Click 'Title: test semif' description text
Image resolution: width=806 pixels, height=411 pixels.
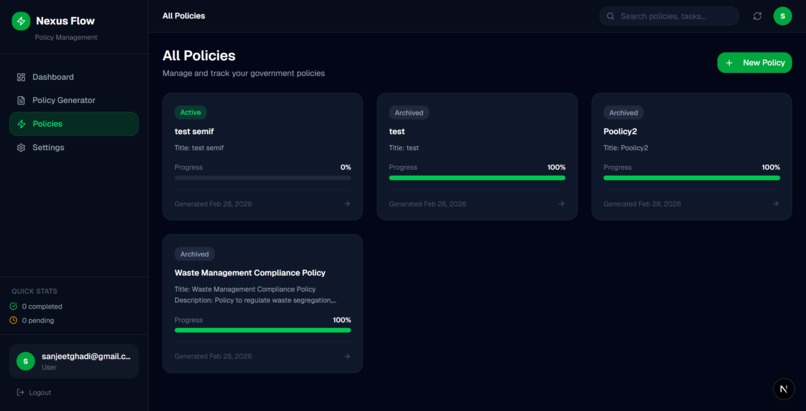[x=199, y=148]
